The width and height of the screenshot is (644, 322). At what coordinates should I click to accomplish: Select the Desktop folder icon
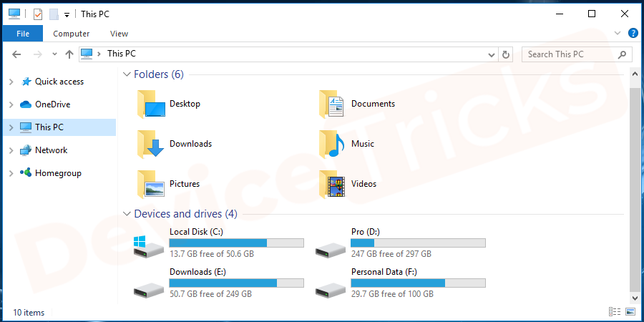tap(151, 104)
